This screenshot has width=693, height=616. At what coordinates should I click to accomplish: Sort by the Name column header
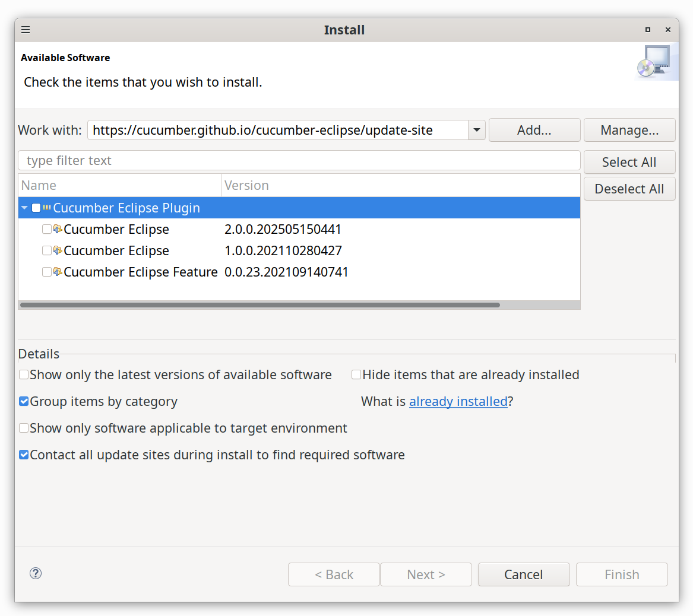point(120,185)
